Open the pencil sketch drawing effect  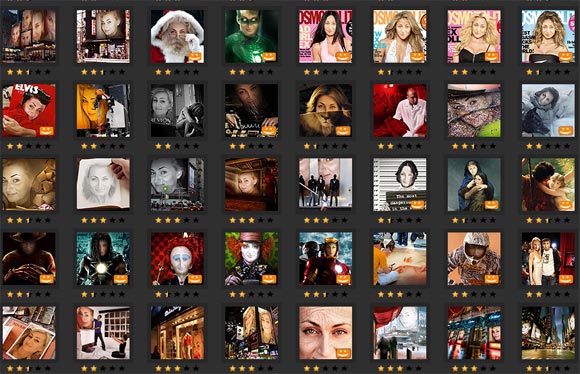point(103,184)
